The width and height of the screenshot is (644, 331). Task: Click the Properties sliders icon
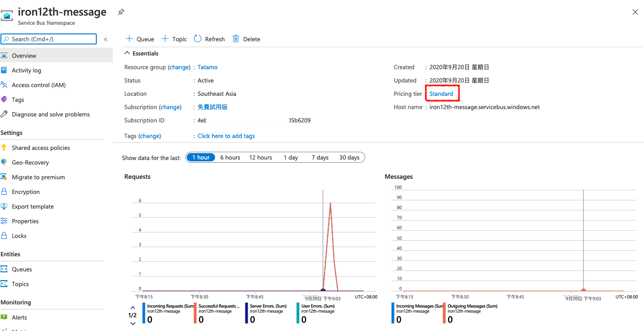click(4, 221)
